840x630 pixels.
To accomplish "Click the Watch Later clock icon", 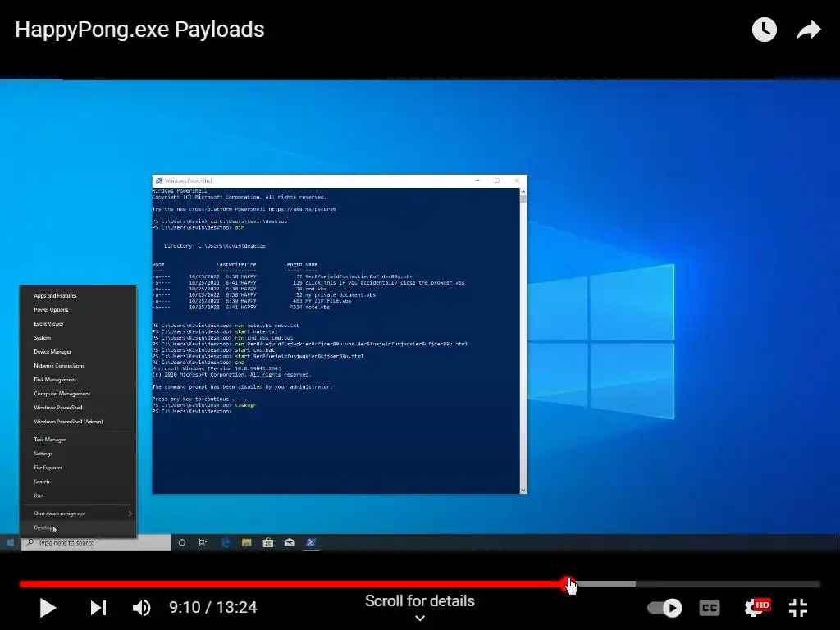I will coord(764,30).
